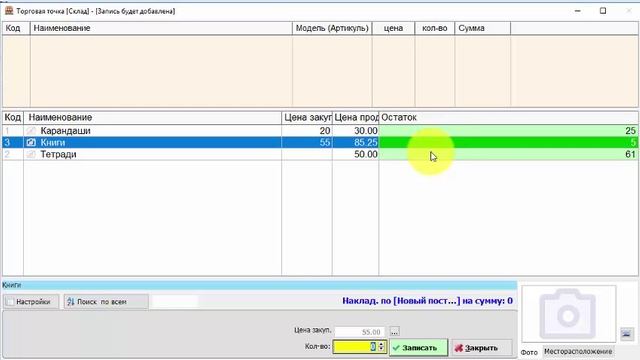The image size is (640, 360).
Task: Click the app icon in the title bar
Action: pos(9,11)
